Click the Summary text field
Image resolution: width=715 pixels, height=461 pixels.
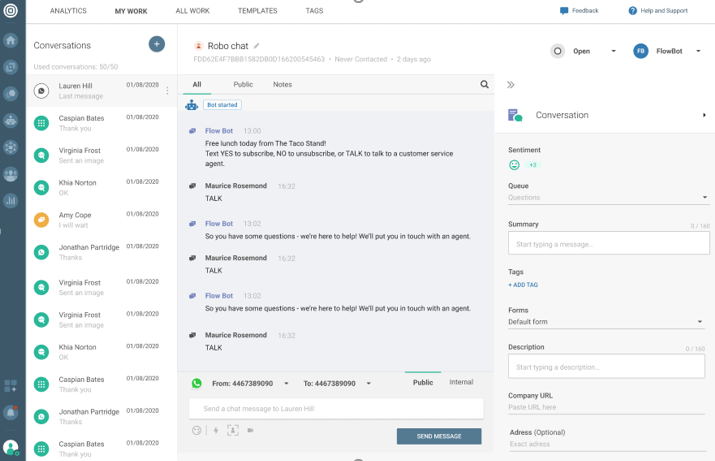(607, 244)
